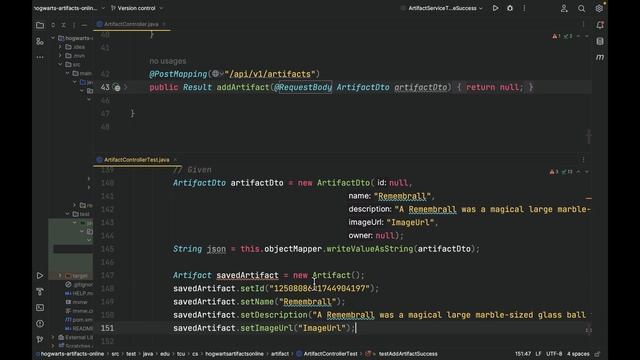640x360 pixels.
Task: Click the "no usages" hint above PostMapping
Action: (x=168, y=61)
